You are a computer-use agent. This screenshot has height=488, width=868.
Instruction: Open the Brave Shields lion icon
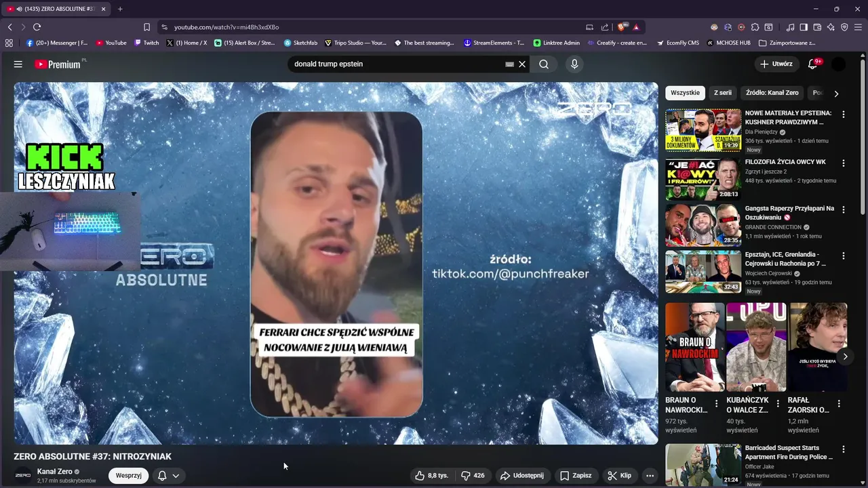pos(621,27)
